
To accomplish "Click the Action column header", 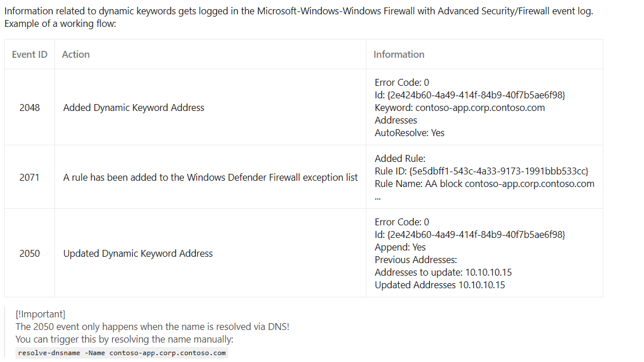I will click(76, 54).
